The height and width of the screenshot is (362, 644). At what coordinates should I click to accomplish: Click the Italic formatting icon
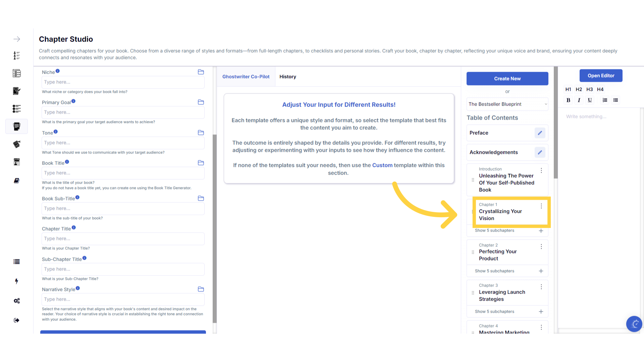pos(579,100)
